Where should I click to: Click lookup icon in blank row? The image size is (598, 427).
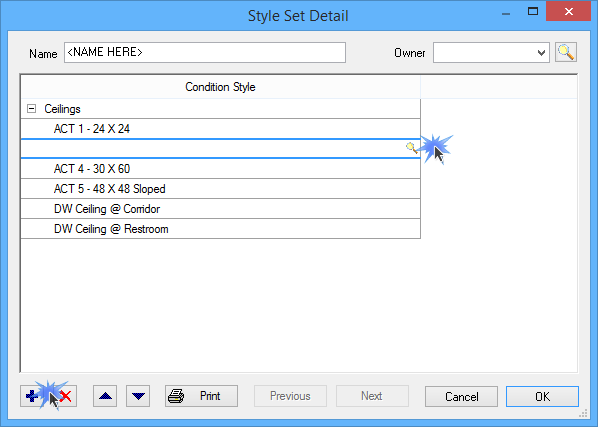click(x=411, y=148)
